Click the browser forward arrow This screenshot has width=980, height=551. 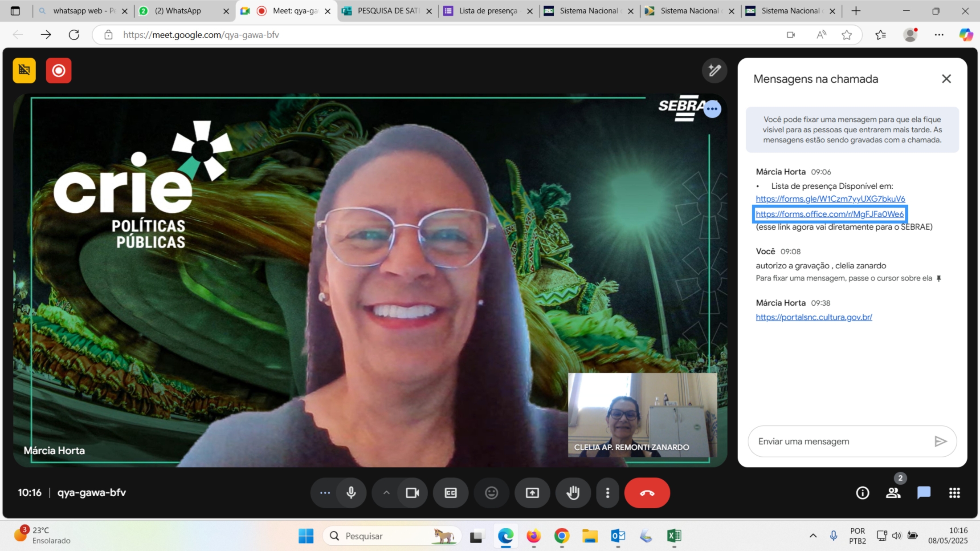pyautogui.click(x=46, y=35)
